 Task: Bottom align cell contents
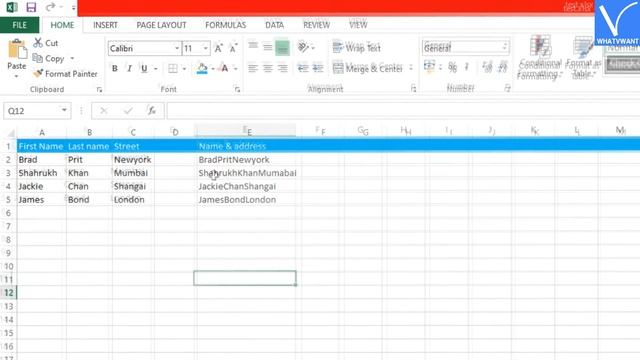[x=282, y=48]
